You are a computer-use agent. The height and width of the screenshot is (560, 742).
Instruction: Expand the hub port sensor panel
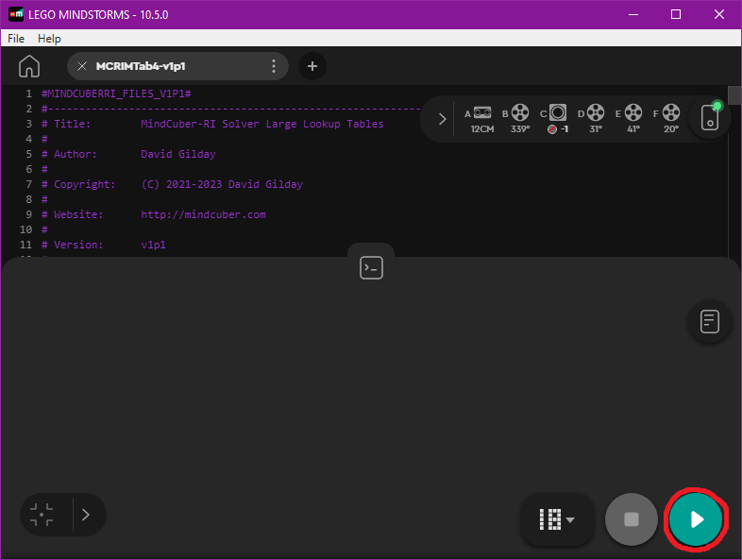point(442,119)
